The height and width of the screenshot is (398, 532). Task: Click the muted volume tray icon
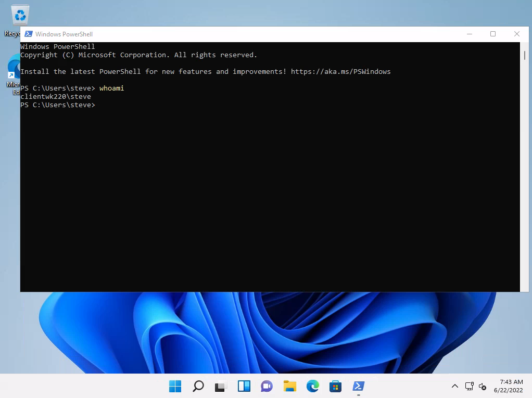(x=483, y=386)
